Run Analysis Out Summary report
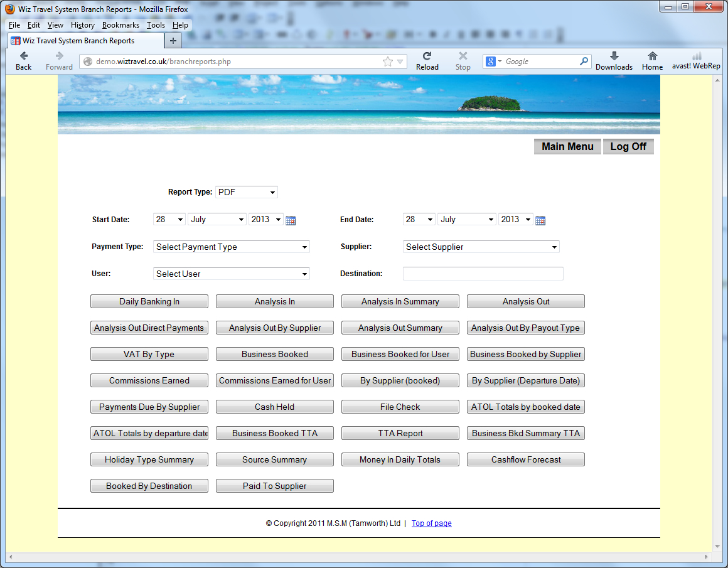Screen dimensions: 728x568 point(400,328)
